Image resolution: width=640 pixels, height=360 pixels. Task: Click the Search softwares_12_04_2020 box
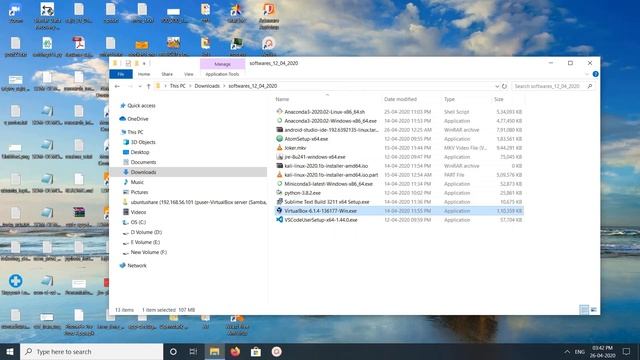(553, 86)
